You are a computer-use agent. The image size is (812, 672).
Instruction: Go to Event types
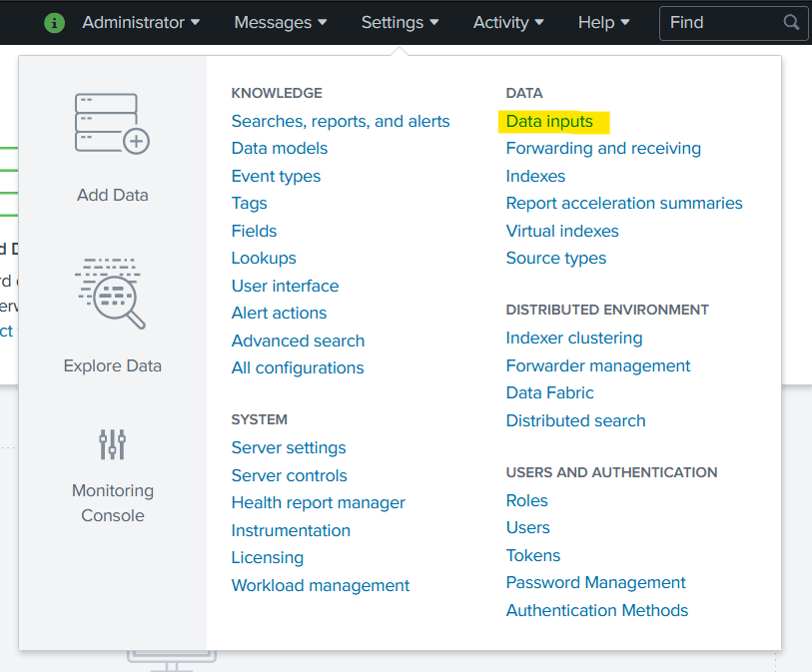tap(276, 176)
